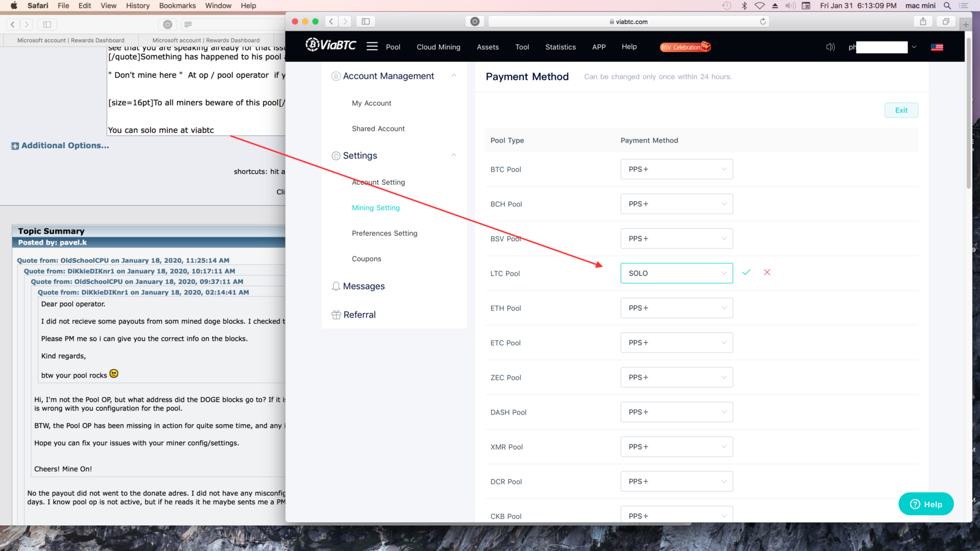Toggle sidebar in the background Safari window
980x551 pixels.
tap(47, 24)
